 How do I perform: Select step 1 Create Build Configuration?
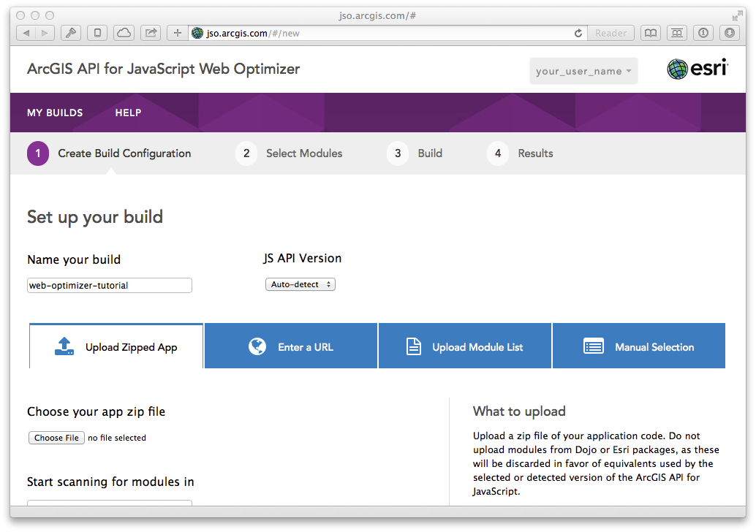pos(110,153)
